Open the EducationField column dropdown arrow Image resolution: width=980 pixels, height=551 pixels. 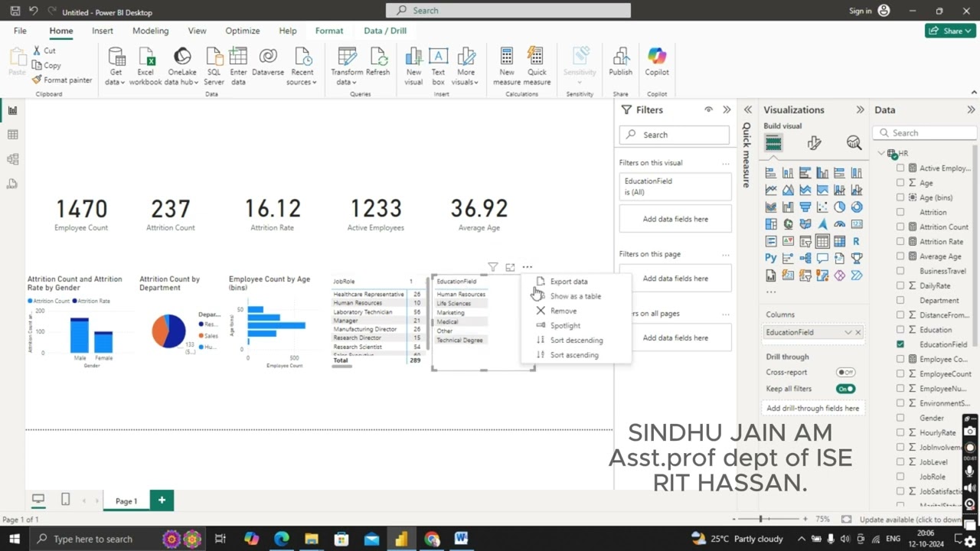[848, 333]
